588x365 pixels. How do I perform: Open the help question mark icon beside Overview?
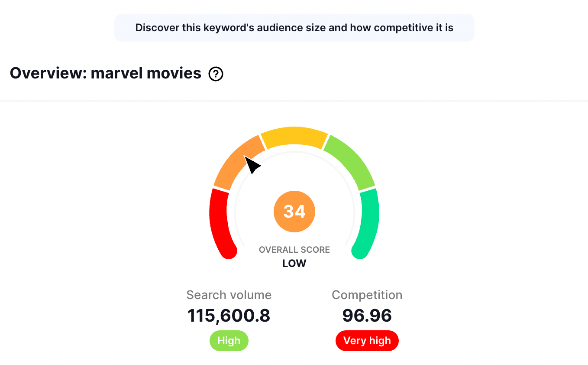(216, 75)
